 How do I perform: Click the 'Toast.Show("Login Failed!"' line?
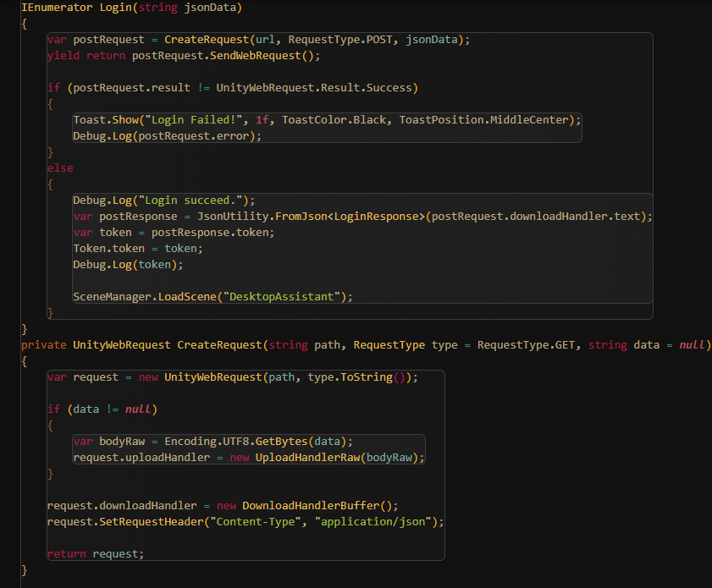click(x=327, y=120)
